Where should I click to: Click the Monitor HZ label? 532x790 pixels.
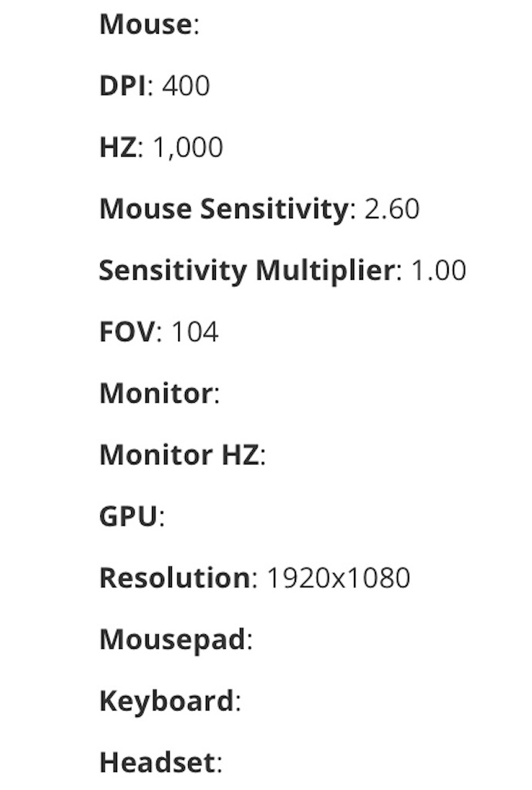[x=179, y=455]
